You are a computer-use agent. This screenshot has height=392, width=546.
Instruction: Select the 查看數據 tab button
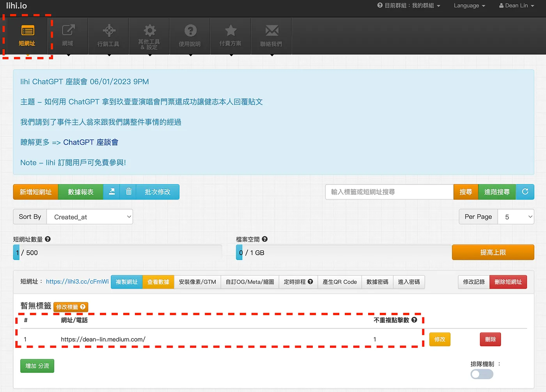(x=158, y=282)
